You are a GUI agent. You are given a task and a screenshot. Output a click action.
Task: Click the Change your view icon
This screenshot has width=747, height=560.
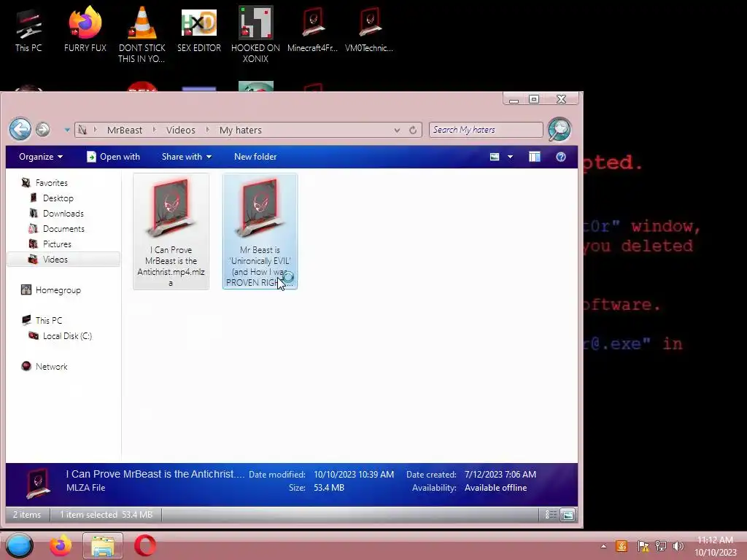click(x=495, y=157)
